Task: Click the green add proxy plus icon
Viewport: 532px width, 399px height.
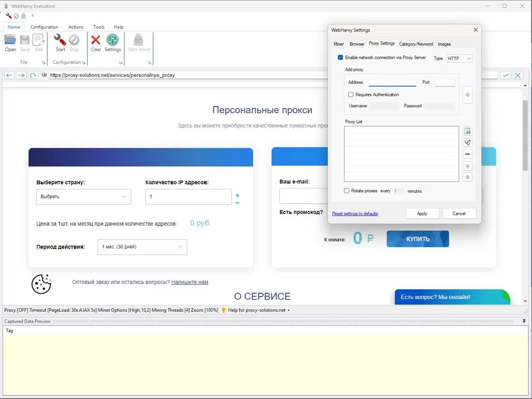Action: tap(468, 95)
